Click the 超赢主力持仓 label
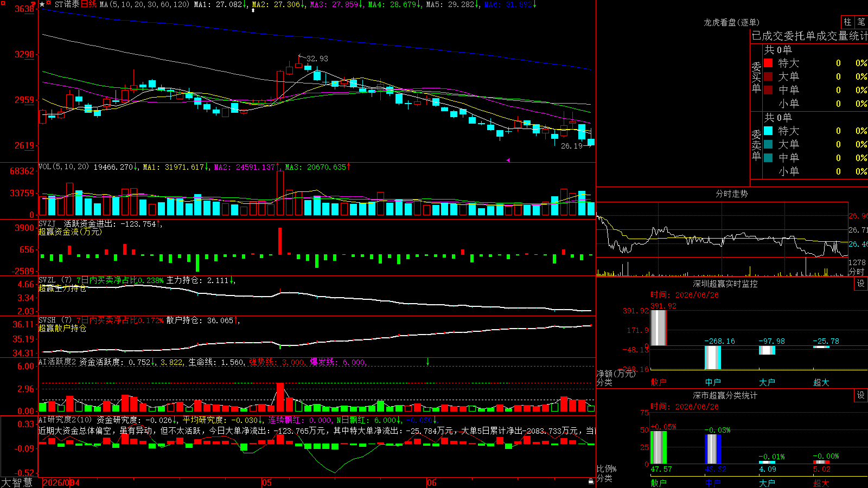This screenshot has height=488, width=868. point(62,288)
